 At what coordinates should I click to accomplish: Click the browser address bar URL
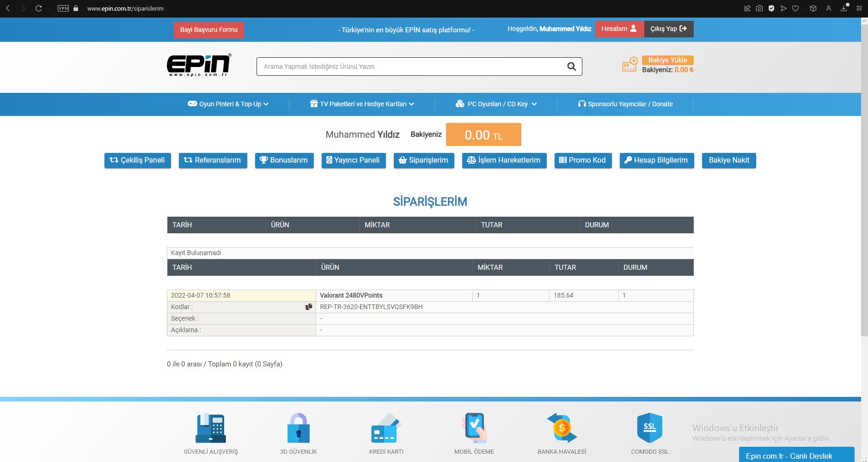pos(125,8)
